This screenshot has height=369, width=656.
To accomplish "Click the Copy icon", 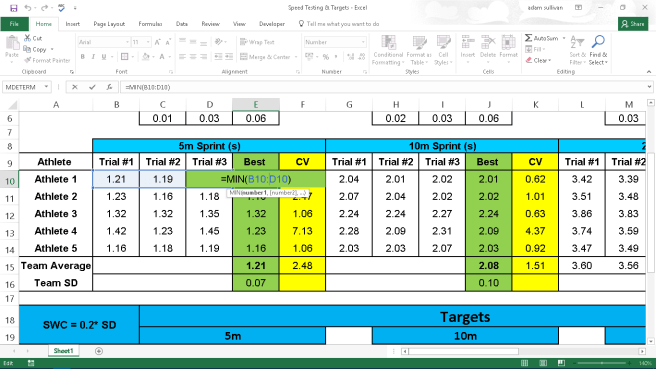I will pyautogui.click(x=28, y=49).
